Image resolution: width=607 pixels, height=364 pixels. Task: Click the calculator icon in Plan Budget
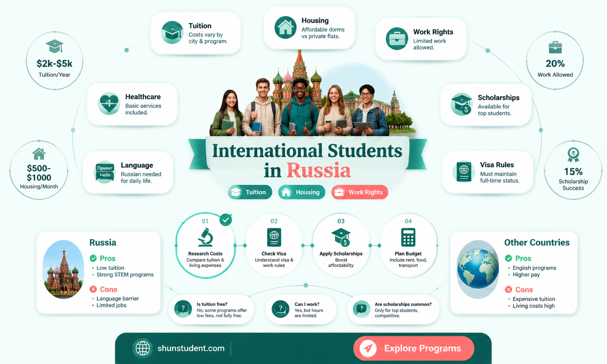click(x=408, y=237)
